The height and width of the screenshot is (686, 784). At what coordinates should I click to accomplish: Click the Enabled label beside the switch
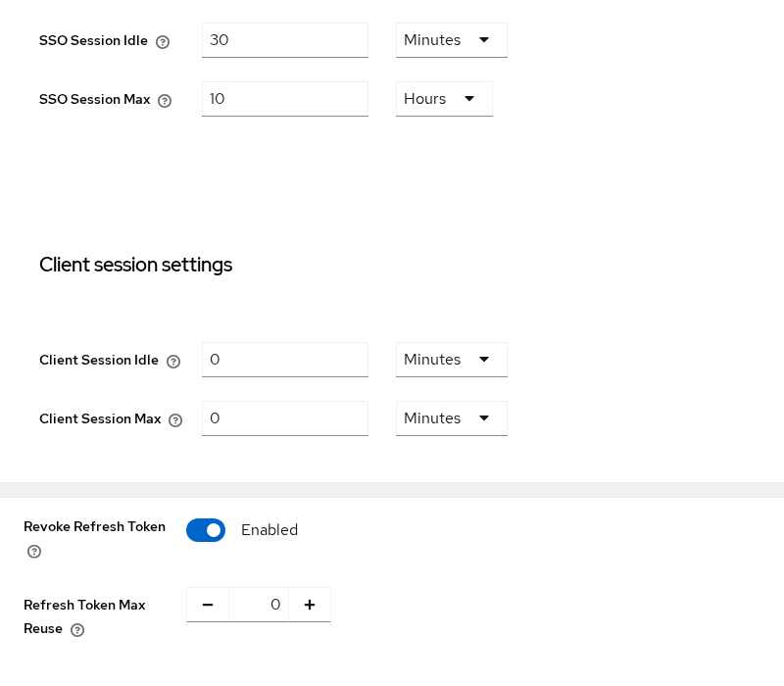[x=269, y=530]
